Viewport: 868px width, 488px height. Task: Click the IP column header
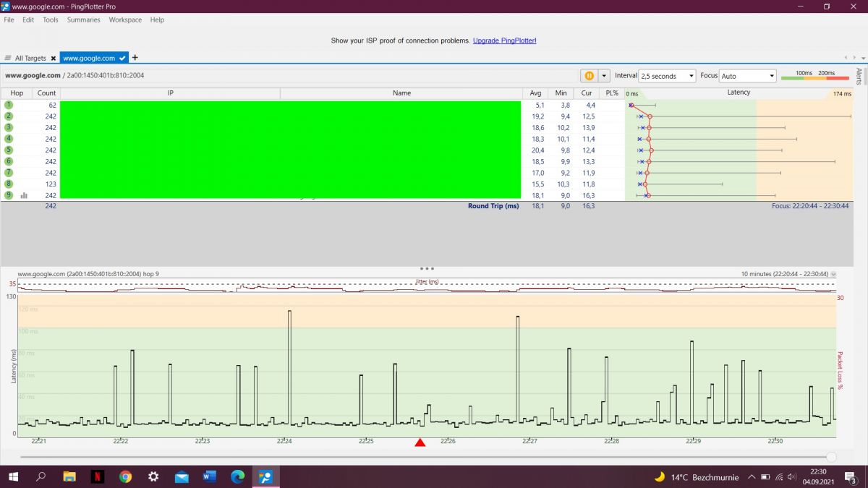pyautogui.click(x=170, y=93)
